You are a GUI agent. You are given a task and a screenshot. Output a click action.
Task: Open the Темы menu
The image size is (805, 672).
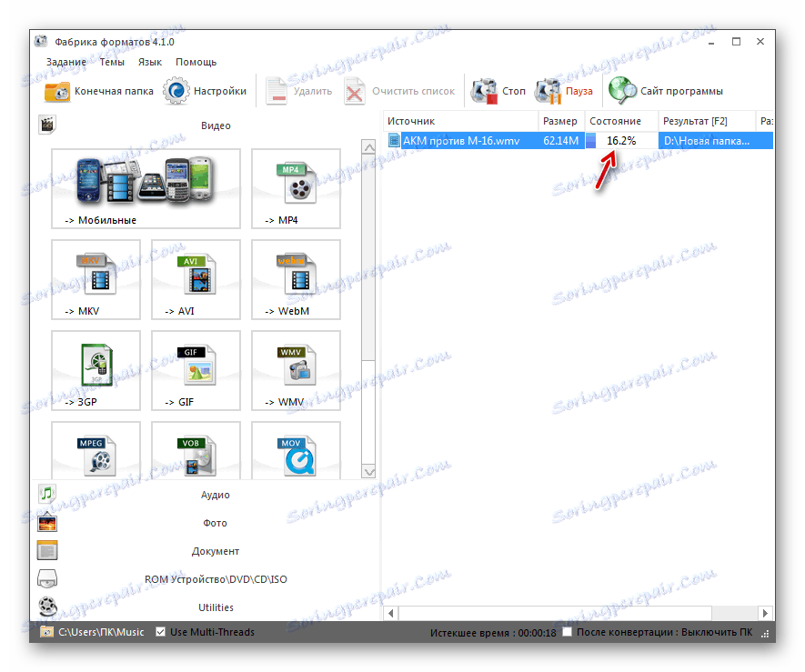coord(112,62)
